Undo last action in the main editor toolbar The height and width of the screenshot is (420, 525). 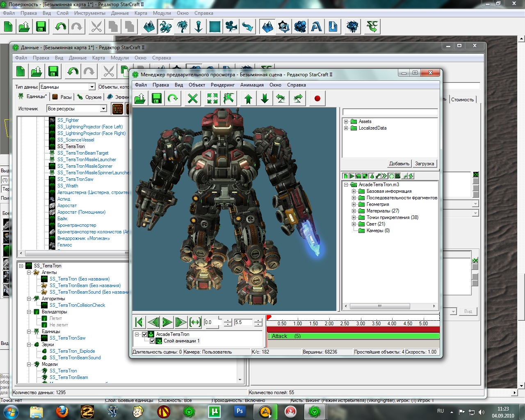point(60,27)
